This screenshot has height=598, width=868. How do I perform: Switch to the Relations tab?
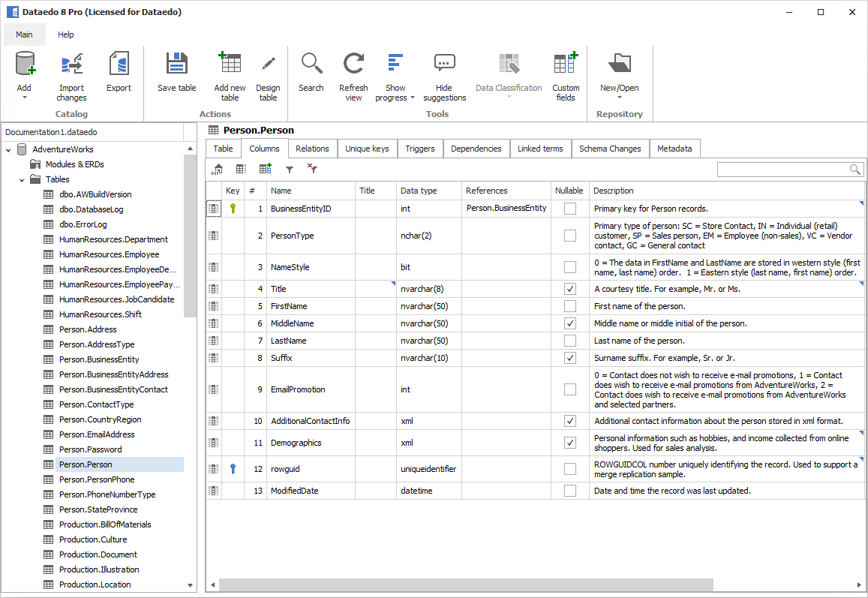click(x=312, y=149)
